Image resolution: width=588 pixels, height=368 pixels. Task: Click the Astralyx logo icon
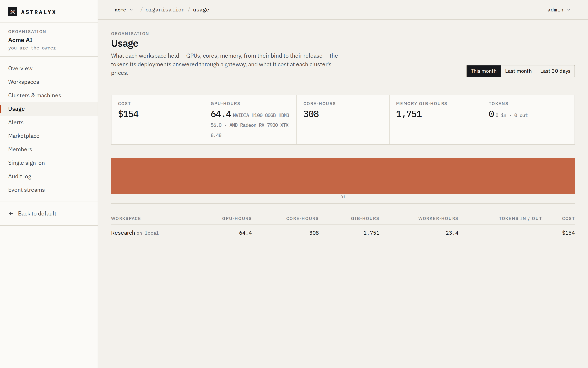[x=13, y=12]
